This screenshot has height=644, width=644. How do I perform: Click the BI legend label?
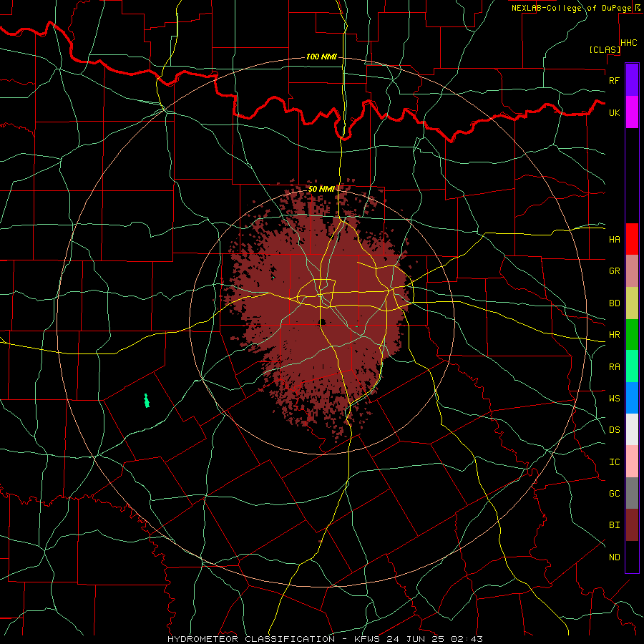tap(614, 525)
